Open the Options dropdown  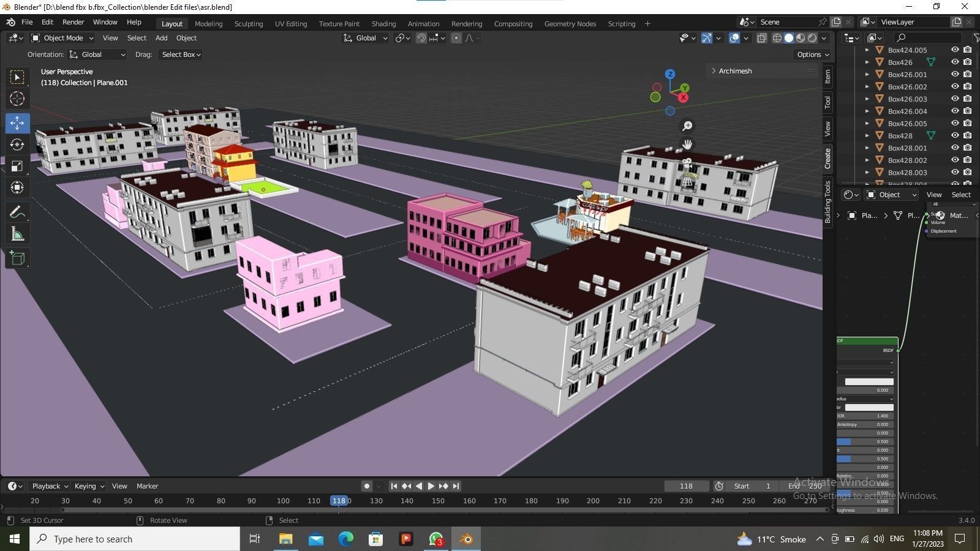tap(813, 54)
